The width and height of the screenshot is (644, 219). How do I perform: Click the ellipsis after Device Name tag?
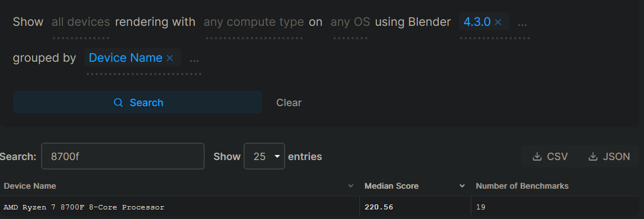pos(194,58)
